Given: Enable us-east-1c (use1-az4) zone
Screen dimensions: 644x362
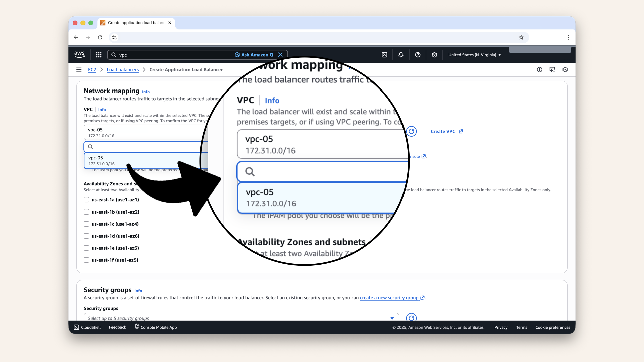Looking at the screenshot, I should 86,224.
